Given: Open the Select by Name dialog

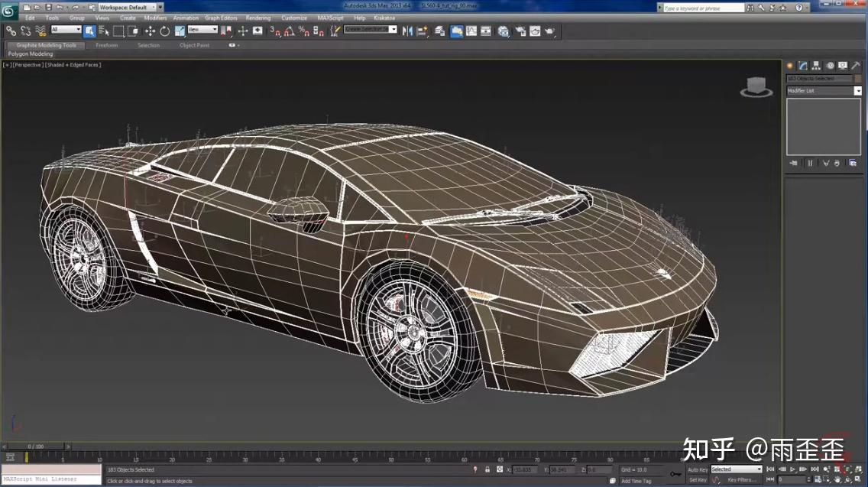Looking at the screenshot, I should [x=103, y=31].
